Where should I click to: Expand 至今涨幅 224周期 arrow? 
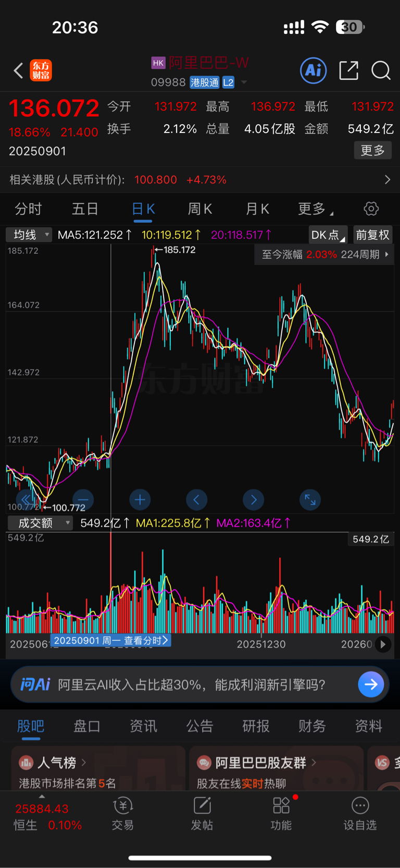point(386,254)
